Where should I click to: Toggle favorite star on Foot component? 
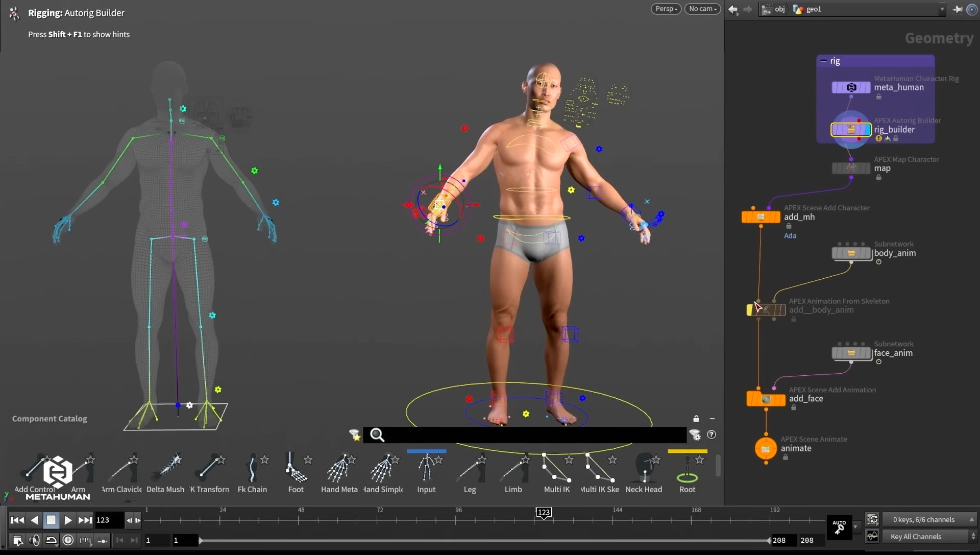308,460
